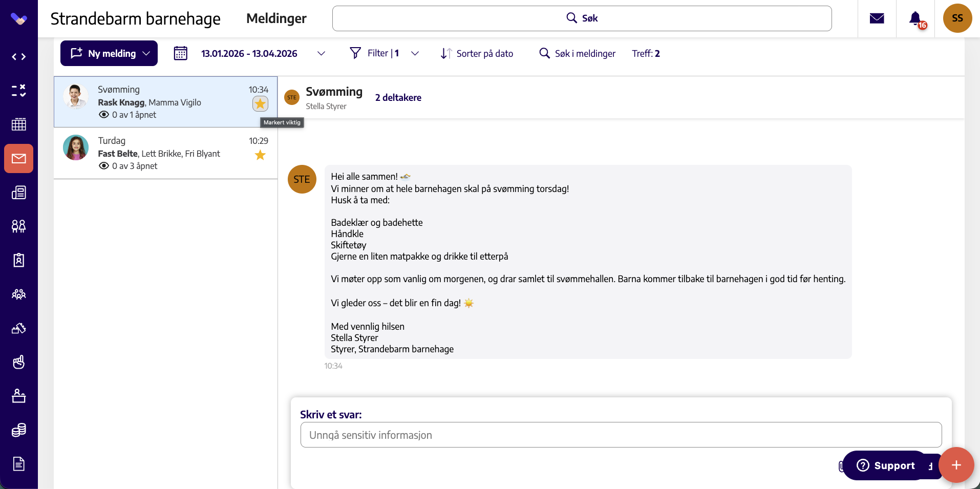Image resolution: width=980 pixels, height=489 pixels.
Task: Expand the Filter chevron dropdown
Action: click(x=415, y=54)
